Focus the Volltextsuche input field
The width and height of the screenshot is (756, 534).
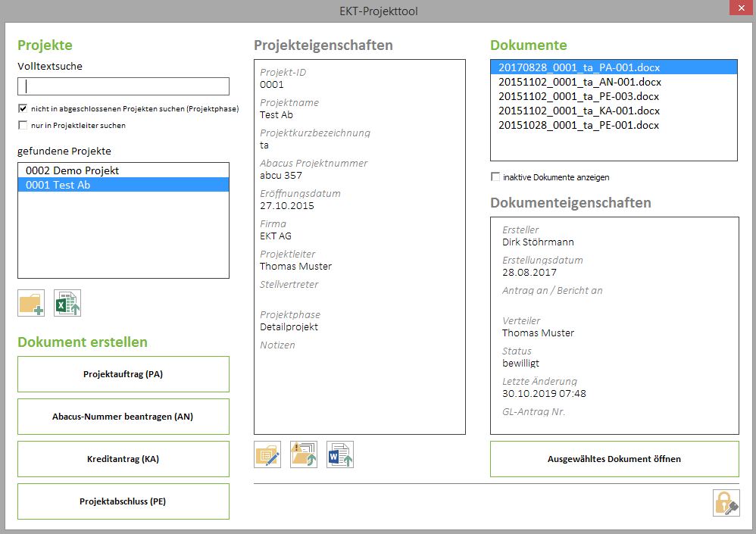(x=123, y=87)
